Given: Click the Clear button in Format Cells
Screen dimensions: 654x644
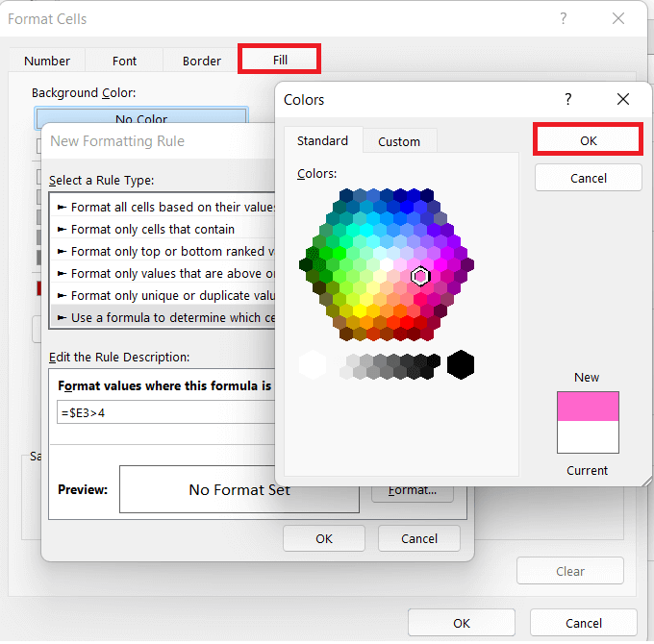Looking at the screenshot, I should click(x=570, y=571).
